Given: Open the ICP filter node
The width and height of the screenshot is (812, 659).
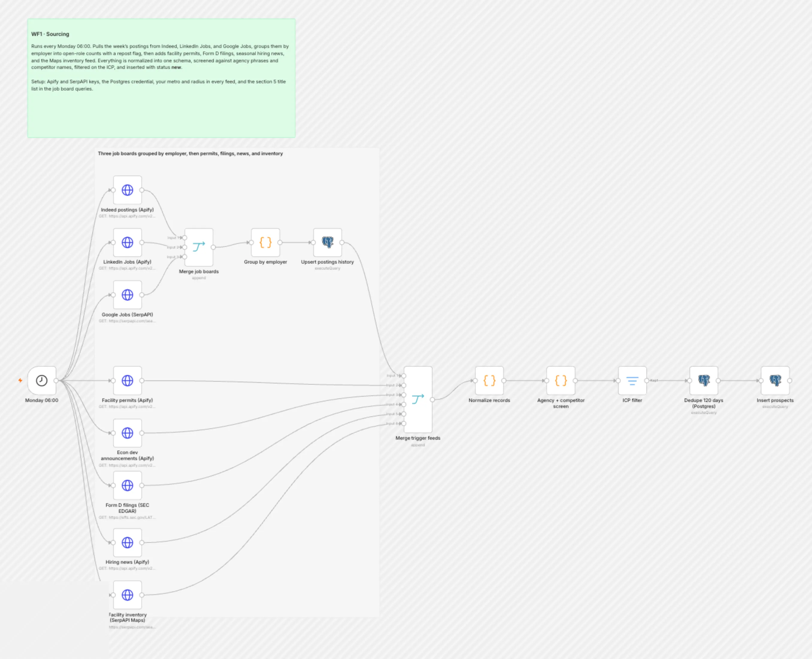Looking at the screenshot, I should tap(633, 380).
